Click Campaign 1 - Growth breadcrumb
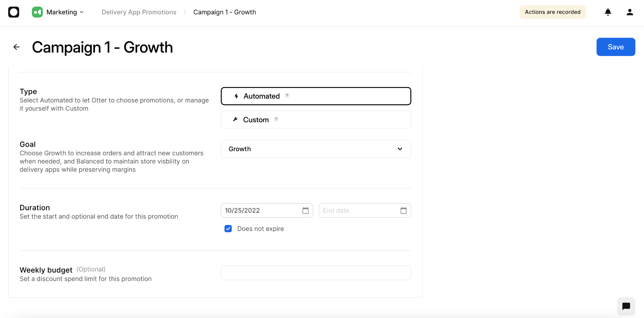This screenshot has width=644, height=318. pos(225,12)
